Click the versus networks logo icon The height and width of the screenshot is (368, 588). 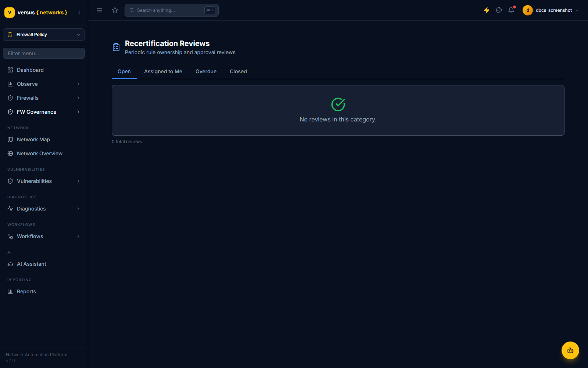pyautogui.click(x=10, y=13)
